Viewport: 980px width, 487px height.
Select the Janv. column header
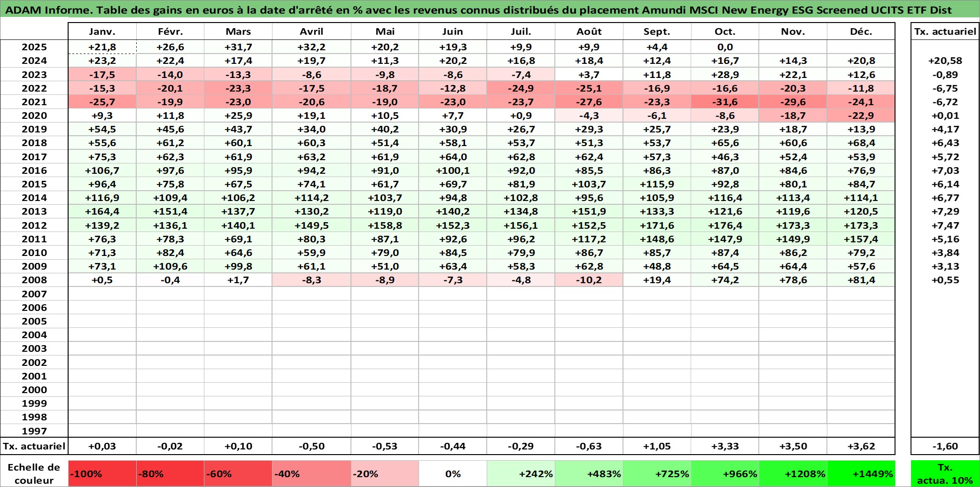click(x=102, y=31)
